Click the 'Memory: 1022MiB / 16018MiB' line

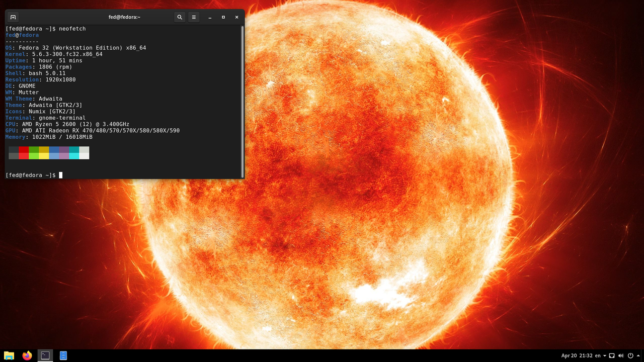click(49, 137)
